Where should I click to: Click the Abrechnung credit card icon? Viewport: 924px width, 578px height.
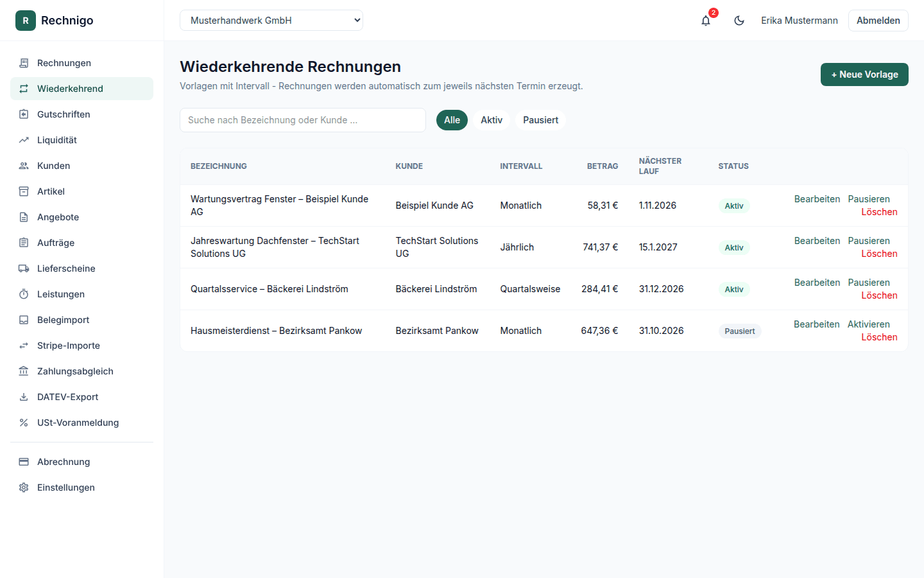24,462
